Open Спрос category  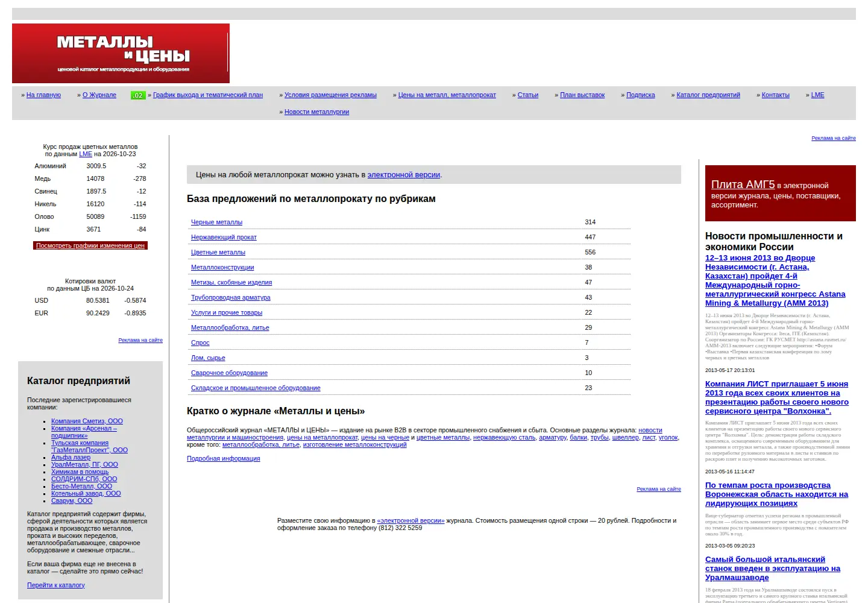200,343
